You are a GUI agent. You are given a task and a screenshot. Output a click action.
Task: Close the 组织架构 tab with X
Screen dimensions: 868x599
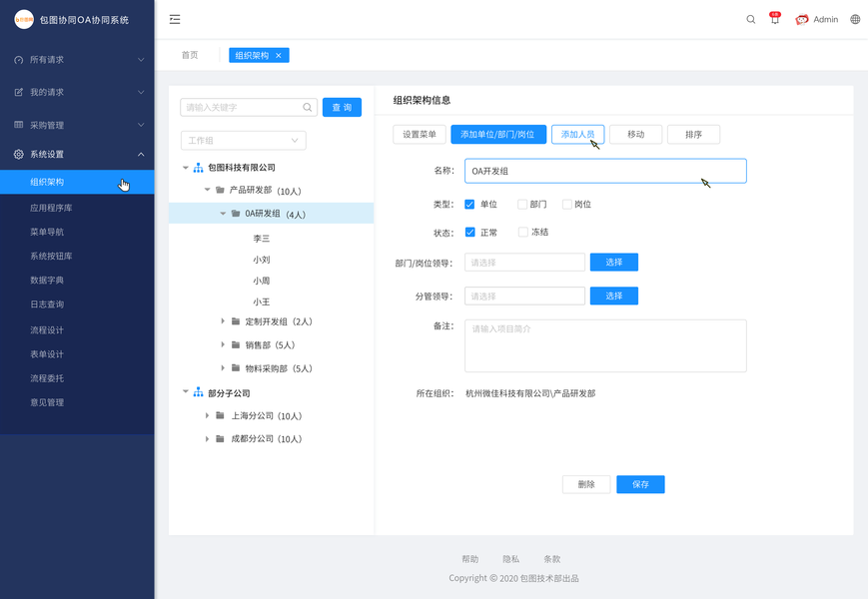pos(279,55)
